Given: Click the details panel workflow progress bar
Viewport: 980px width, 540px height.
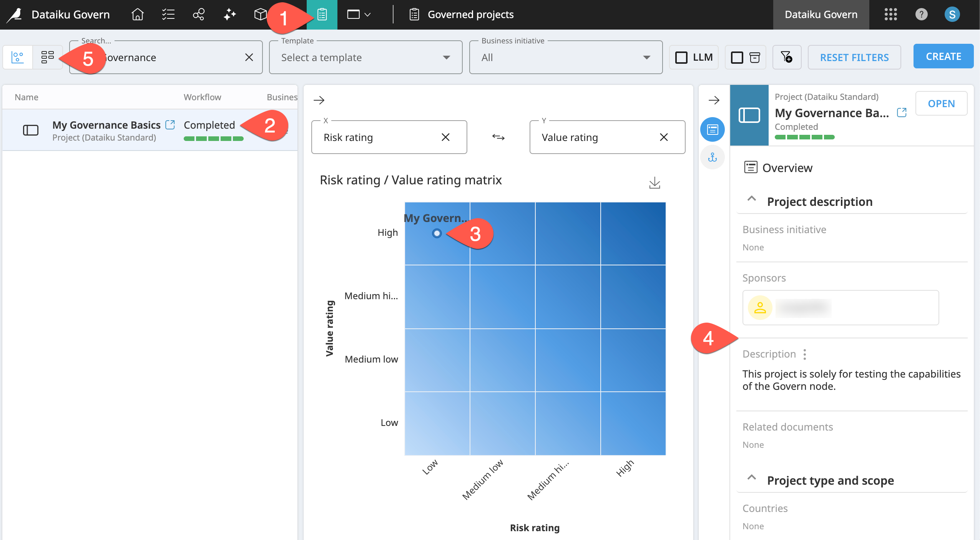Looking at the screenshot, I should (x=804, y=137).
